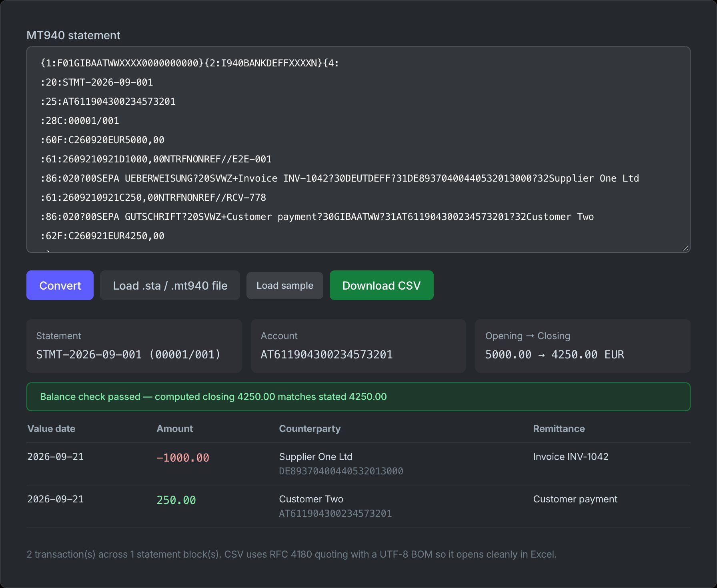
Task: Click the Customer payment remittance cell
Action: tap(575, 499)
